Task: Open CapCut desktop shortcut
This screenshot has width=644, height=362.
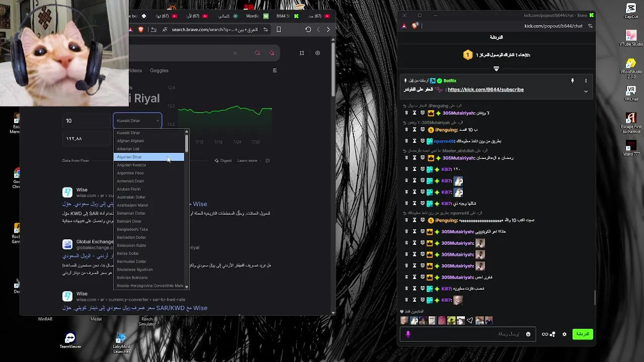Action: [631, 11]
